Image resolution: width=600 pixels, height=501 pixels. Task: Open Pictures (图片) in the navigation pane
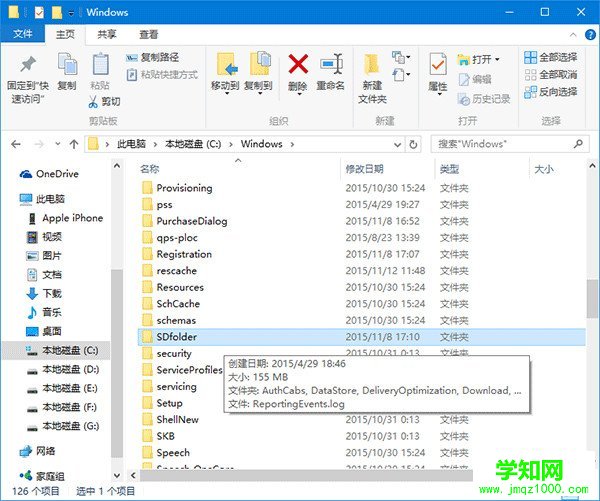click(x=44, y=256)
